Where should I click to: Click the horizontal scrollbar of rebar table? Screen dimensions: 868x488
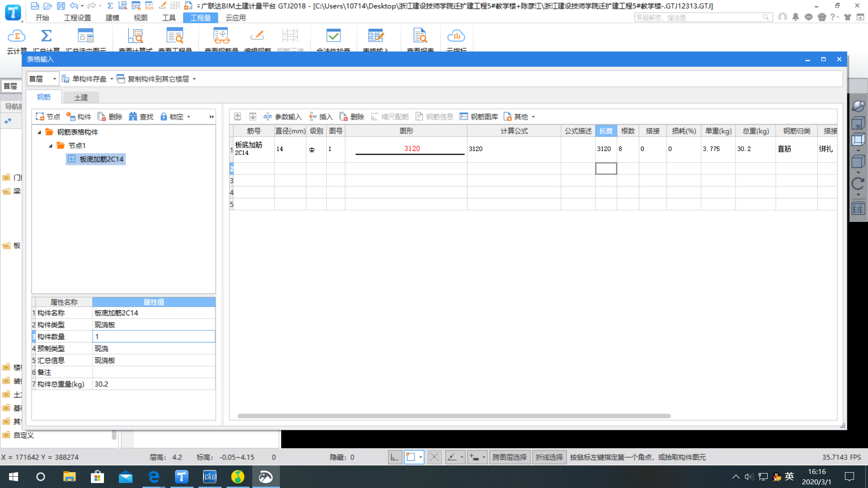(454, 416)
